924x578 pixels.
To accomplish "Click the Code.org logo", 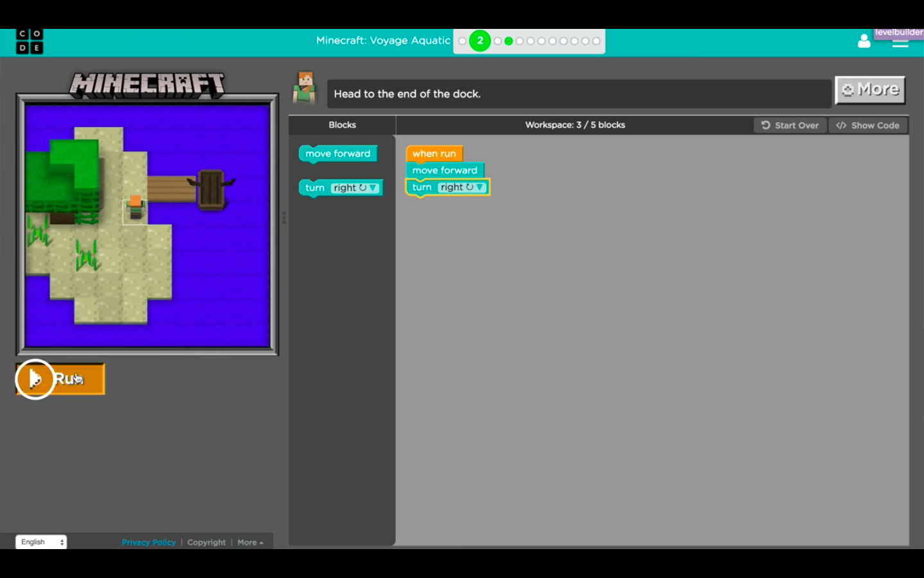I will [x=30, y=41].
